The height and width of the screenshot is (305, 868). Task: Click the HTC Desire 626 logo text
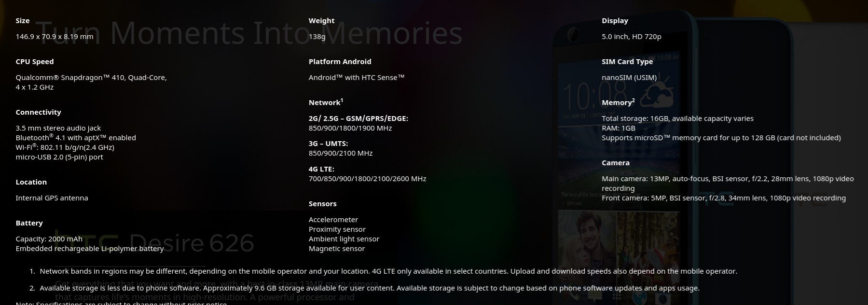coord(154,243)
